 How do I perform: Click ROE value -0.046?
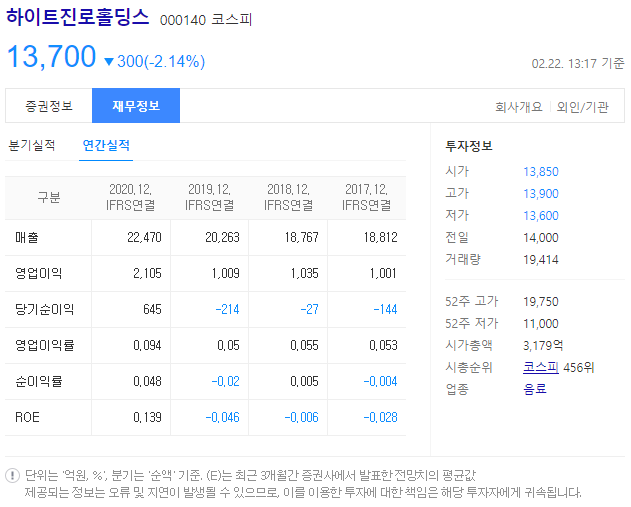(x=222, y=417)
